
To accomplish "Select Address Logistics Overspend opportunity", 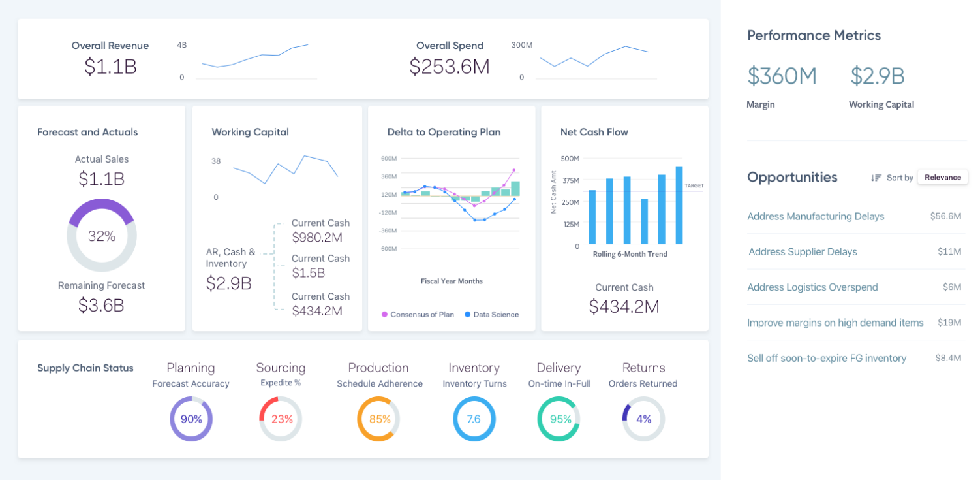I will click(x=812, y=287).
